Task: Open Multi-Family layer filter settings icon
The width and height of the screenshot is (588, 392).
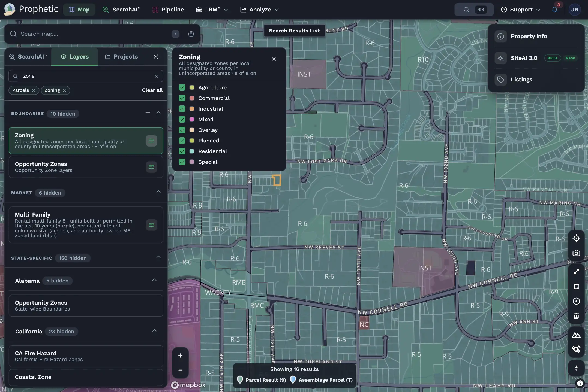Action: 151,225
